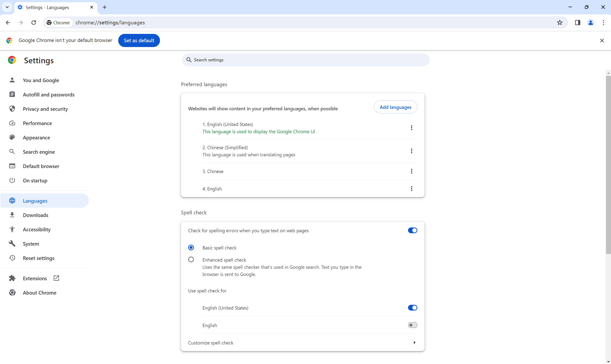Open the profile avatar menu
The image size is (611, 364).
point(590,23)
